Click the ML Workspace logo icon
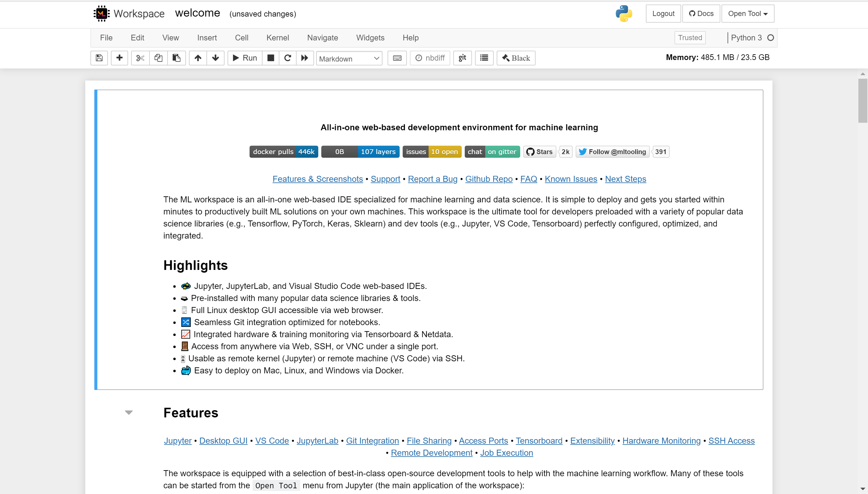 101,14
